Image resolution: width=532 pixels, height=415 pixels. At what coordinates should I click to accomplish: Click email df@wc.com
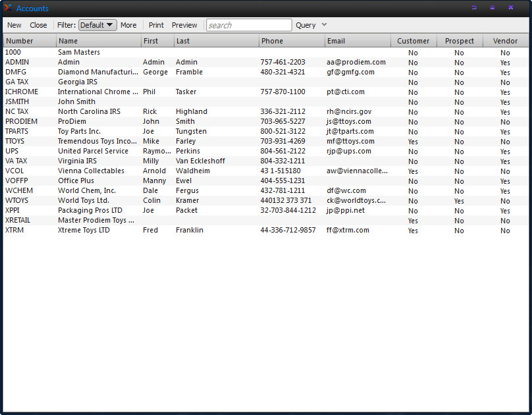(x=346, y=190)
